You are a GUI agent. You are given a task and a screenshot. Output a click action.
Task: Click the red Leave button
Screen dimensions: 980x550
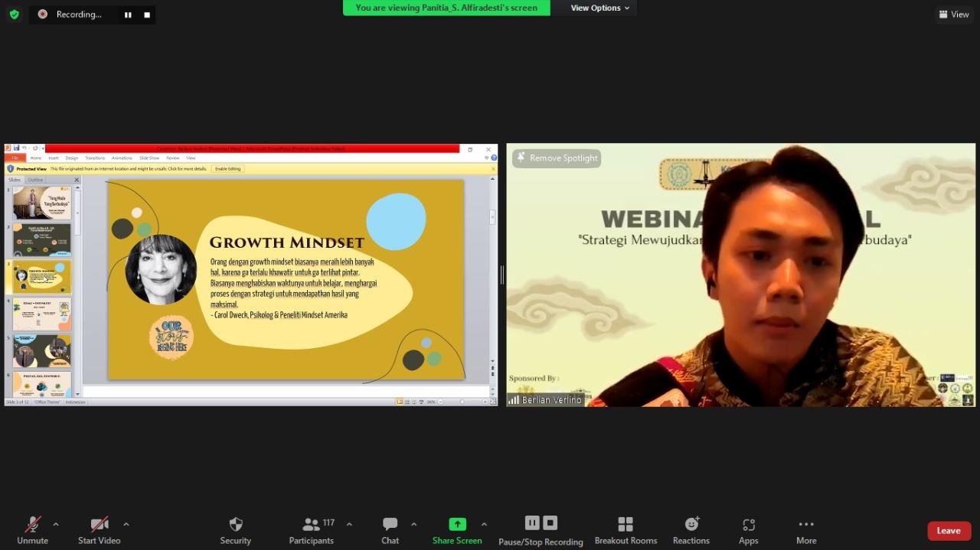(x=949, y=531)
